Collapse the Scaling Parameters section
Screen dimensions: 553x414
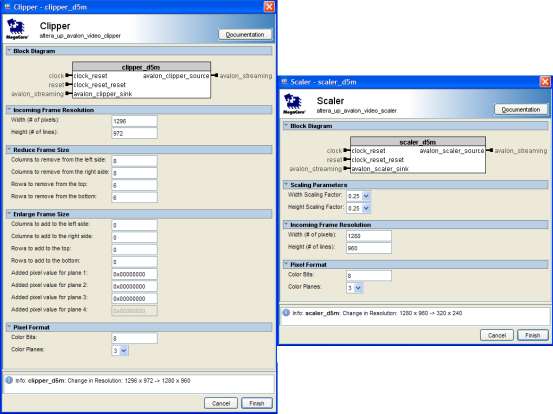(x=286, y=185)
